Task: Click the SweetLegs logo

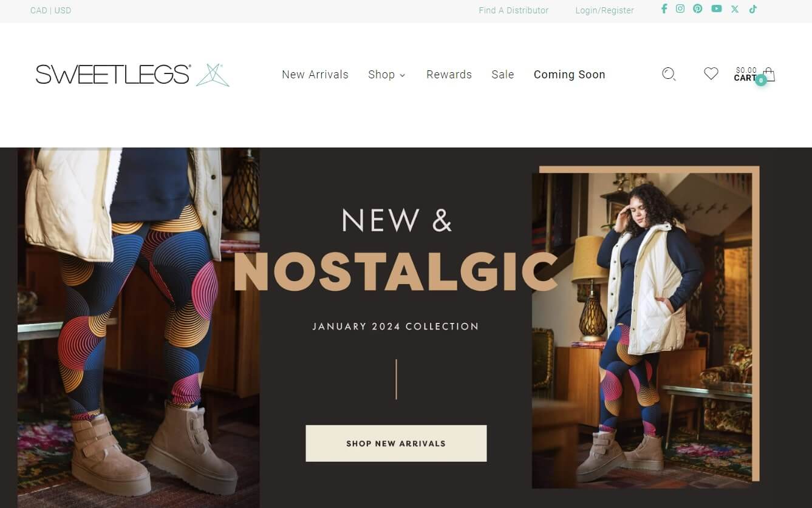Action: (x=132, y=75)
